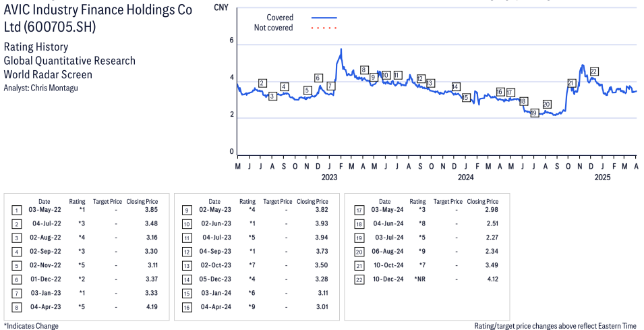The width and height of the screenshot is (644, 330).
Task: Click the CNY axis label
Action: coord(221,7)
